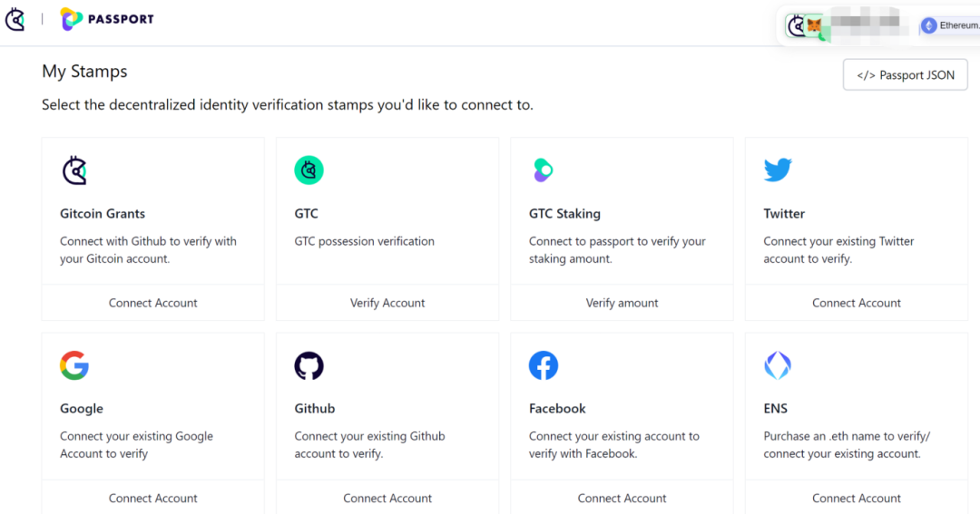Connect Account for Twitter stamp
980x514 pixels.
[x=857, y=303]
